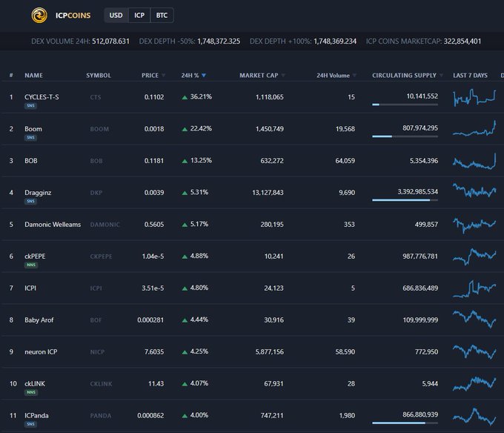Screen dimensions: 504x433
Task: Sort by Price column arrow
Action: pyautogui.click(x=163, y=76)
